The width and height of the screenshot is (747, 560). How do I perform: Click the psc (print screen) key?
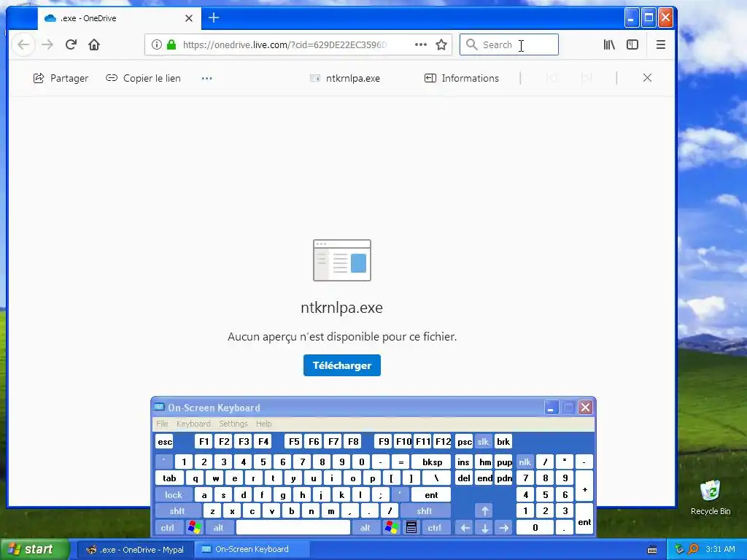[465, 442]
